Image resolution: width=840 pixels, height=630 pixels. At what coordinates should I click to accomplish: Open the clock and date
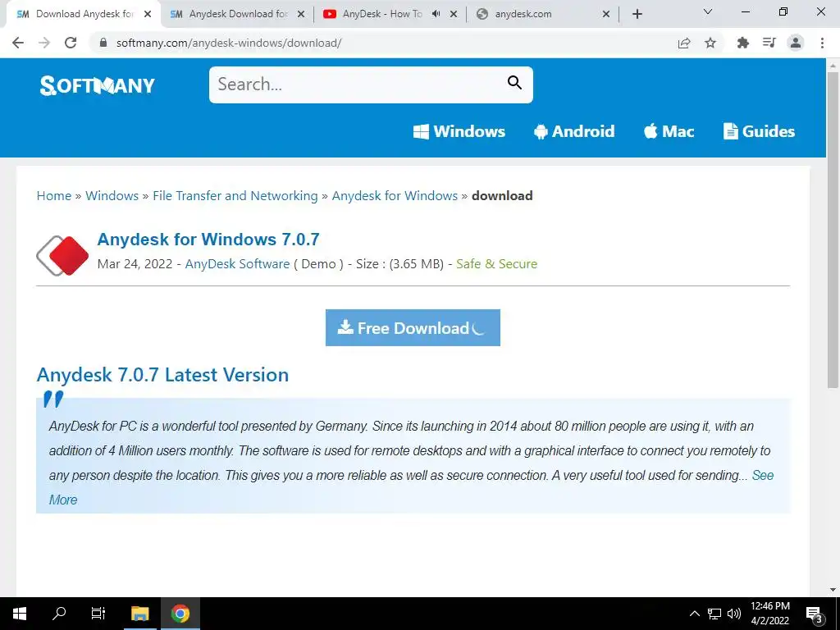coord(770,614)
